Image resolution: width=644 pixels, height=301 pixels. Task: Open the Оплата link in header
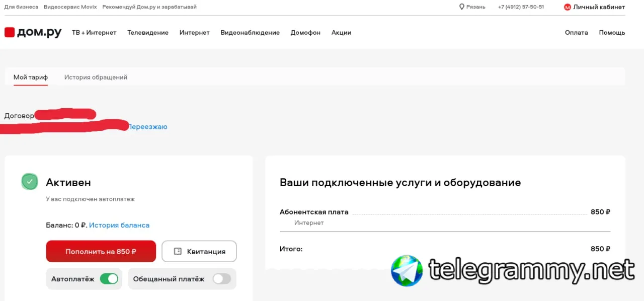576,32
